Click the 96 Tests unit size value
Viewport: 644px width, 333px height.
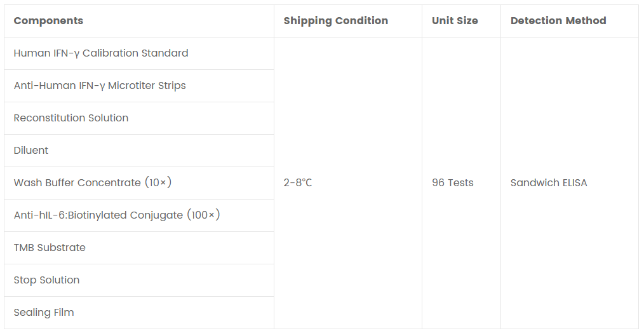pyautogui.click(x=453, y=183)
